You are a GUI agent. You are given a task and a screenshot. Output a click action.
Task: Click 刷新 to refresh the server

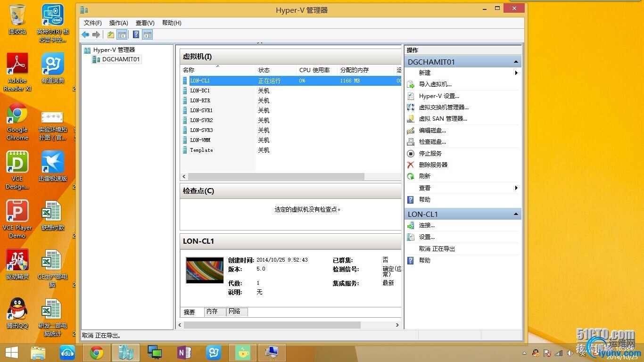tap(425, 176)
